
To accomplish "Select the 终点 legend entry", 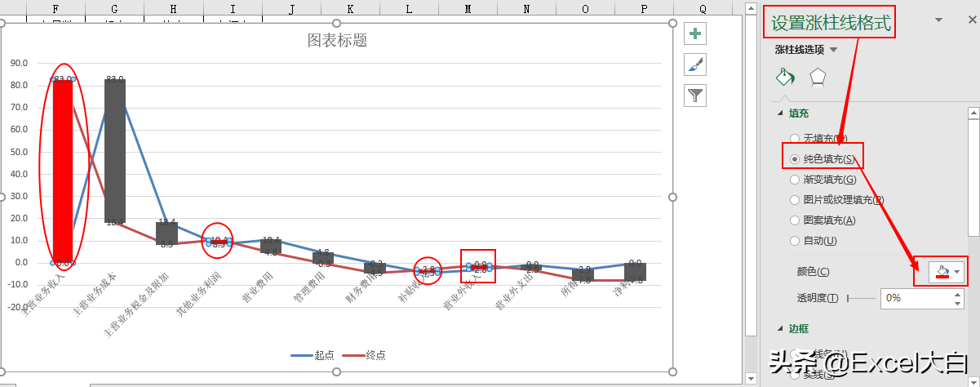I will (364, 355).
